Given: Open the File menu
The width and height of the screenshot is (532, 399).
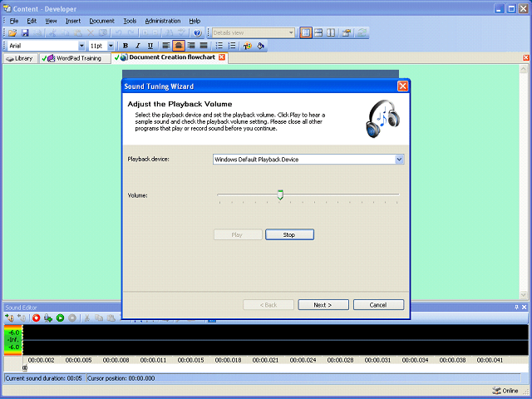Looking at the screenshot, I should click(14, 21).
